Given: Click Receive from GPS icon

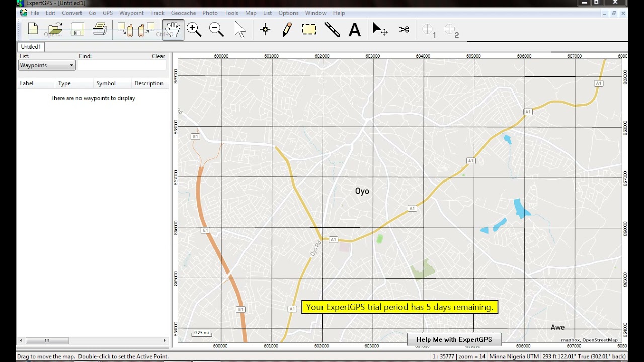Looking at the screenshot, I should coord(125,30).
